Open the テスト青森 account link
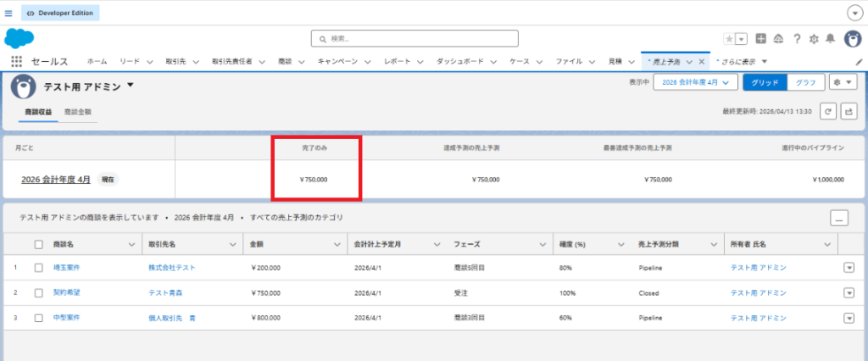The height and width of the screenshot is (361, 868). pyautogui.click(x=165, y=292)
